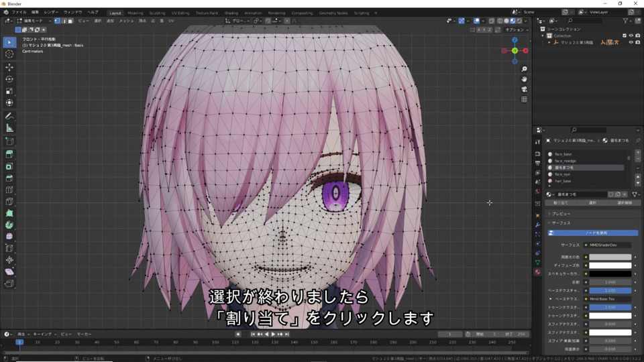Open the Options dropdown in viewport header
The width and height of the screenshot is (644, 362).
(x=517, y=30)
